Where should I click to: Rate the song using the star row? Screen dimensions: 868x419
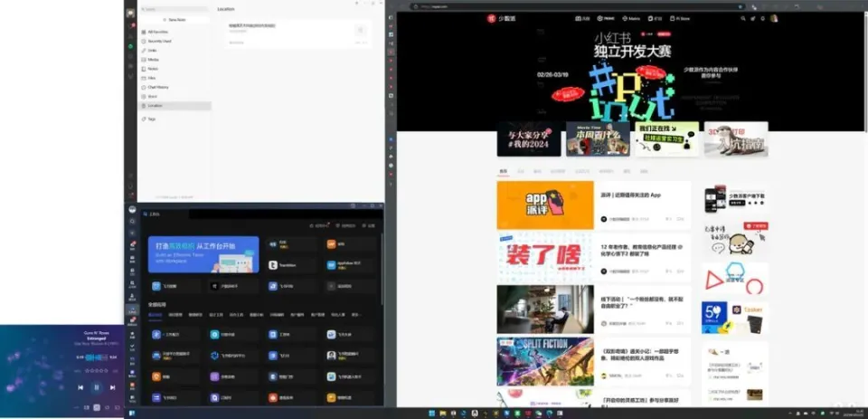pos(96,370)
